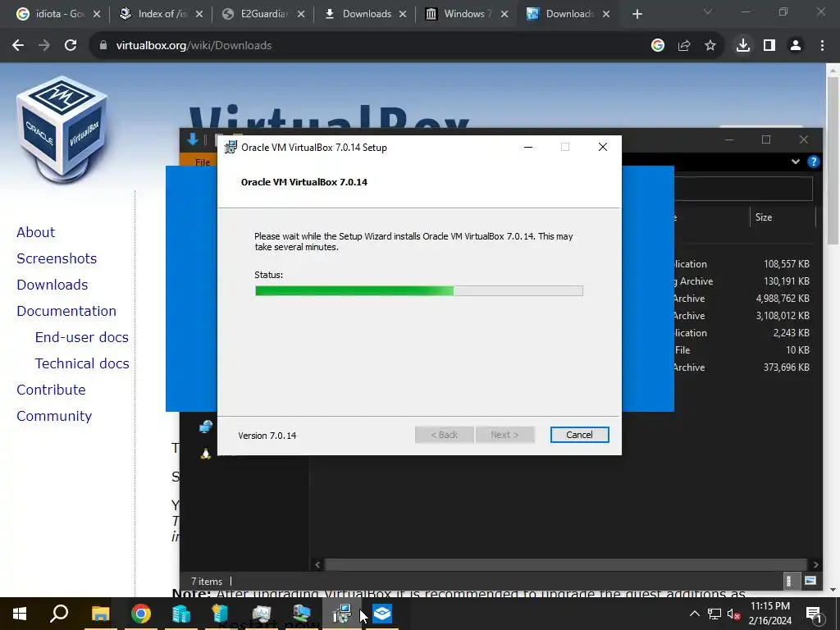Screen dimensions: 840x630
Task: Switch Explorer to large icons view
Action: pos(810,581)
